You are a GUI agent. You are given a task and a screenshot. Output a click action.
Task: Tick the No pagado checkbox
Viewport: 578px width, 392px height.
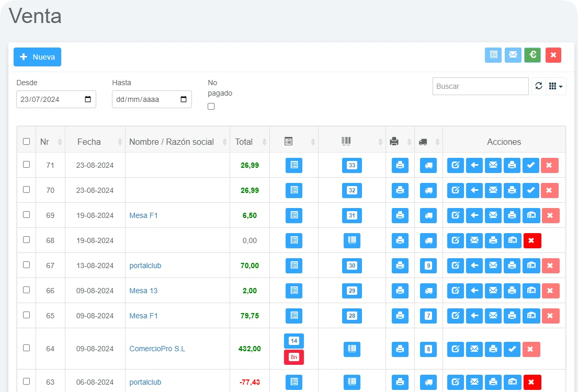pos(211,107)
